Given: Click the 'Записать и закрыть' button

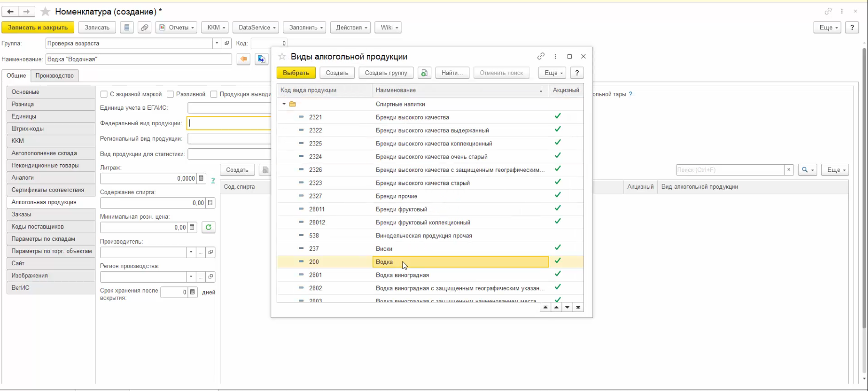Looking at the screenshot, I should [38, 27].
